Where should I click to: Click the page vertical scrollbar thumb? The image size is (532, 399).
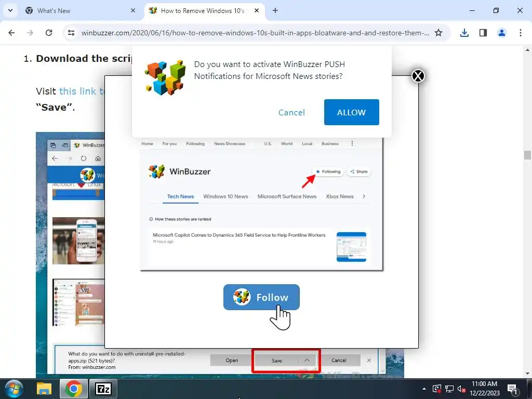[x=527, y=155]
